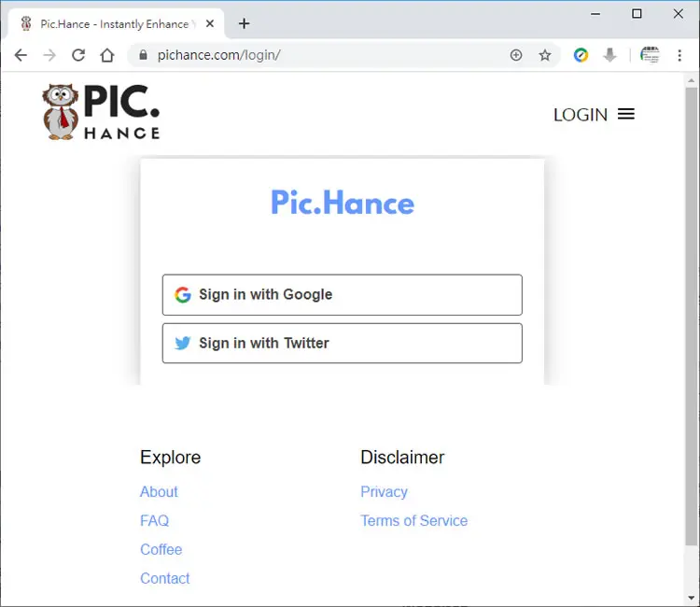
Task: Click the download arrow extension icon
Action: click(609, 55)
